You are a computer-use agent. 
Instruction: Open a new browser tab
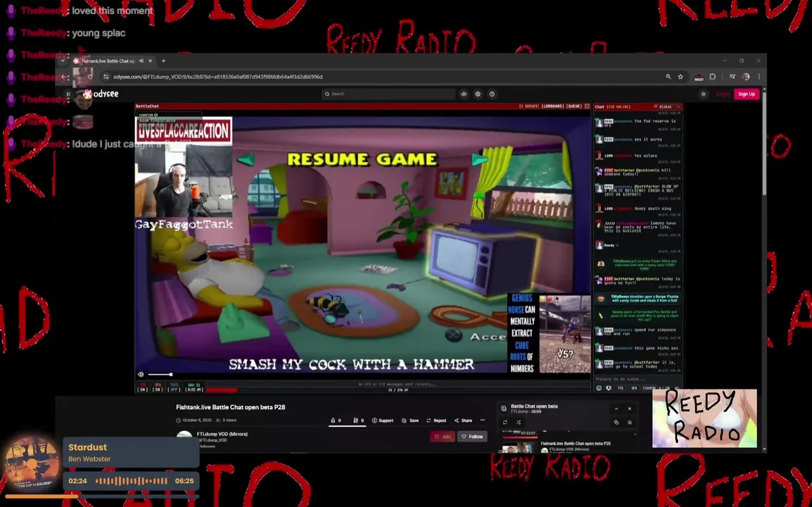point(164,61)
